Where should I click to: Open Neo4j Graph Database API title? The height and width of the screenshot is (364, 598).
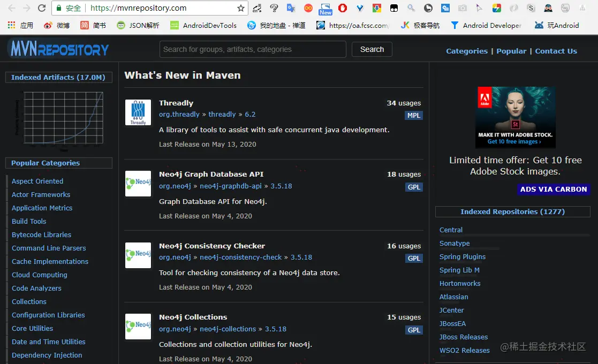[x=211, y=174]
